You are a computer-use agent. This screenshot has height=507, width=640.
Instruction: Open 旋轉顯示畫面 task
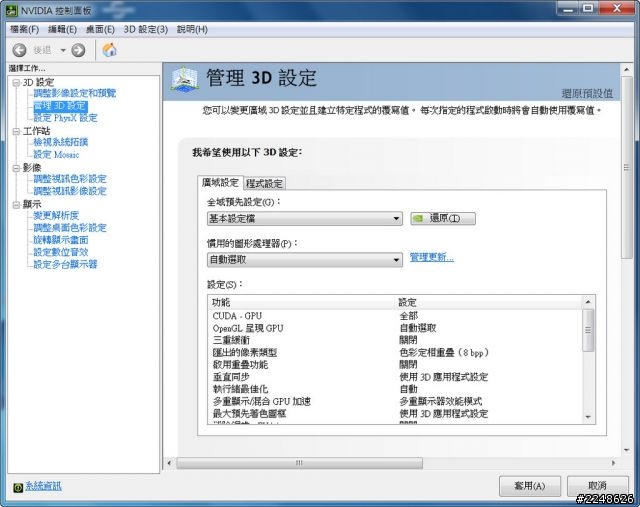coord(60,240)
